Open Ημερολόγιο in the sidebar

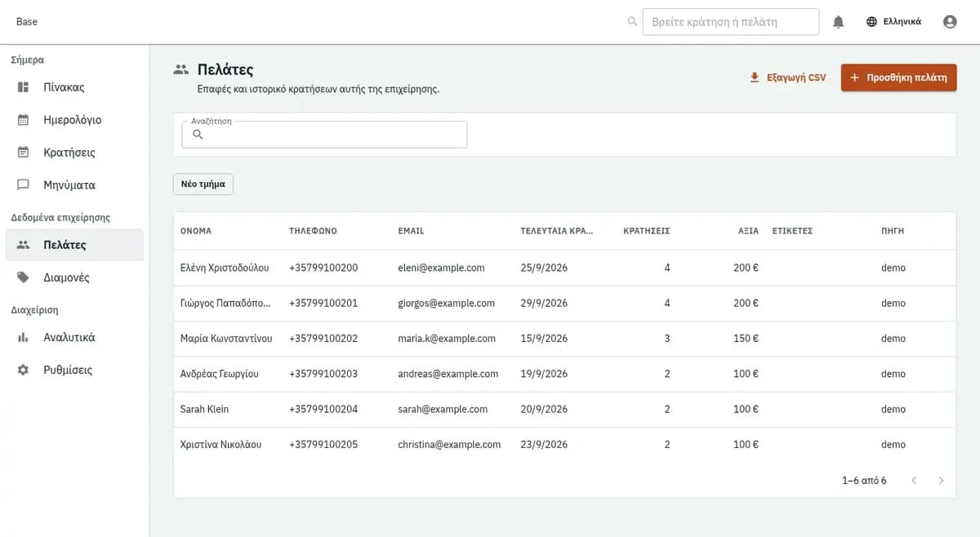click(74, 120)
